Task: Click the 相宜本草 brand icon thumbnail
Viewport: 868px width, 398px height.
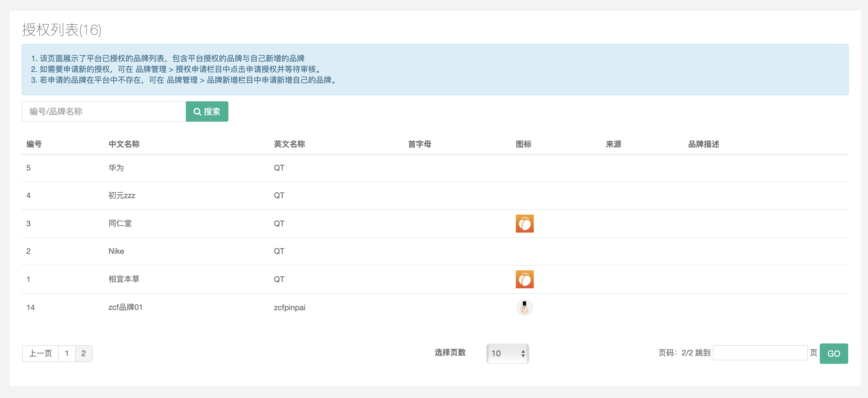Action: [524, 279]
